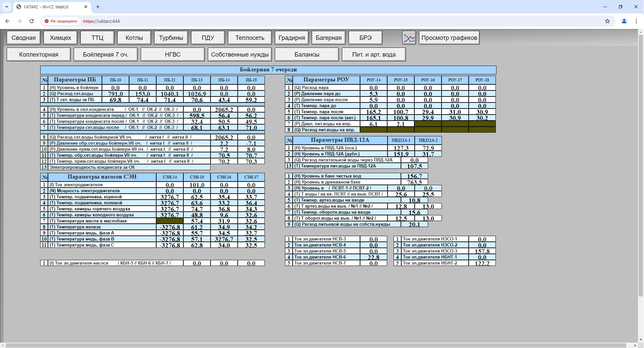Click the condensate temperature value 598.5
644x348 pixels.
pos(197,116)
